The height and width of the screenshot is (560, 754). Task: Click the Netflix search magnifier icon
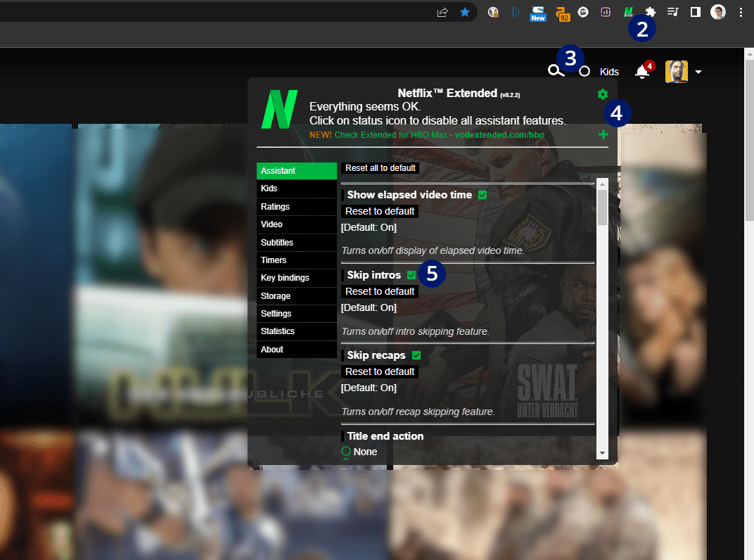556,71
